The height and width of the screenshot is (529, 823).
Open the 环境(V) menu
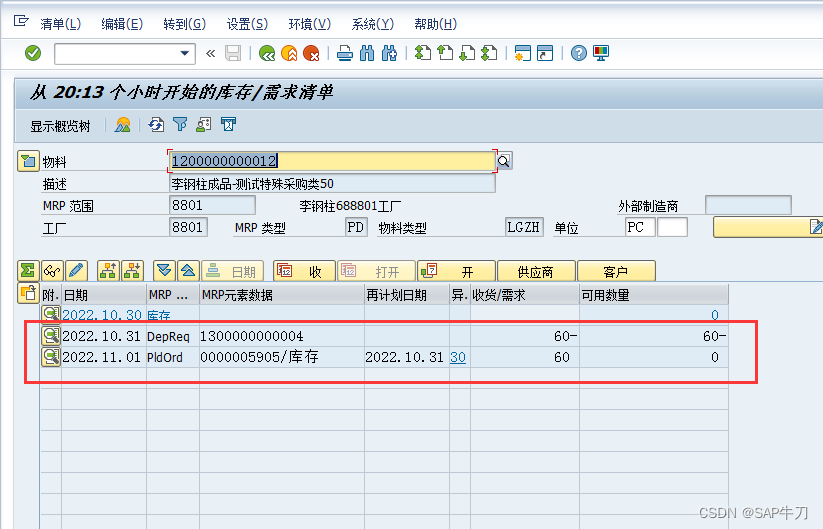[310, 24]
